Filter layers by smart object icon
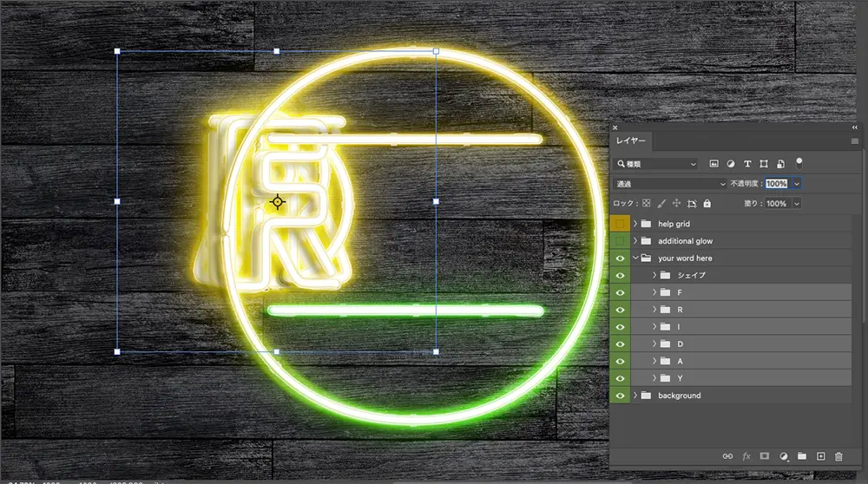This screenshot has width=868, height=484. 780,164
